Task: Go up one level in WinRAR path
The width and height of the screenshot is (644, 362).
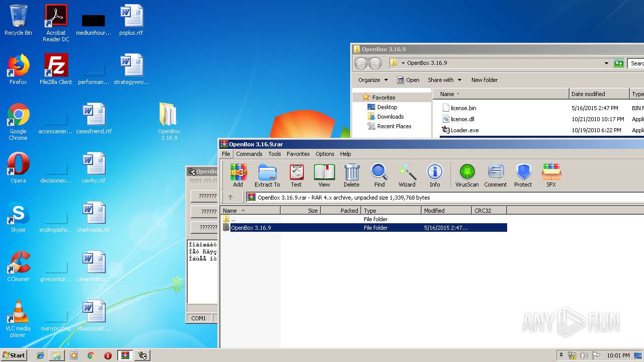Action: pos(230,197)
